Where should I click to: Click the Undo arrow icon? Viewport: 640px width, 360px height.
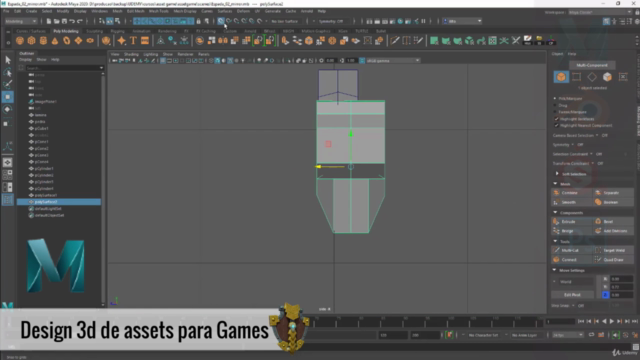(x=72, y=21)
